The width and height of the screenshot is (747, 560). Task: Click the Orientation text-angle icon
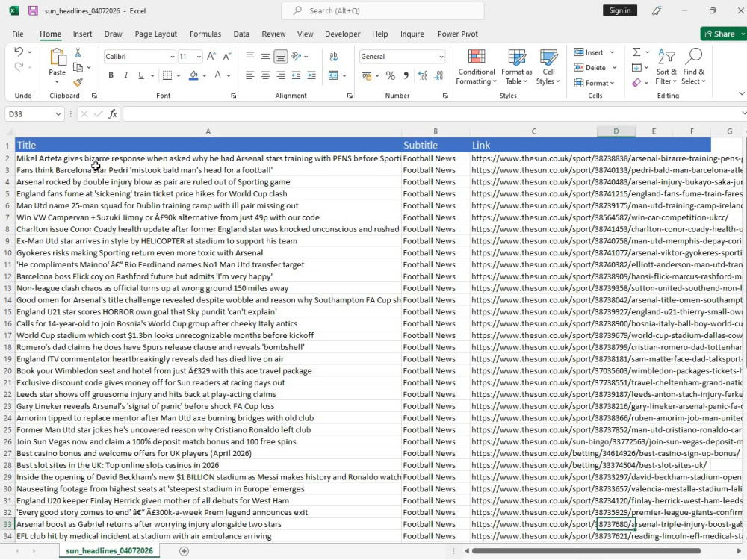[297, 56]
